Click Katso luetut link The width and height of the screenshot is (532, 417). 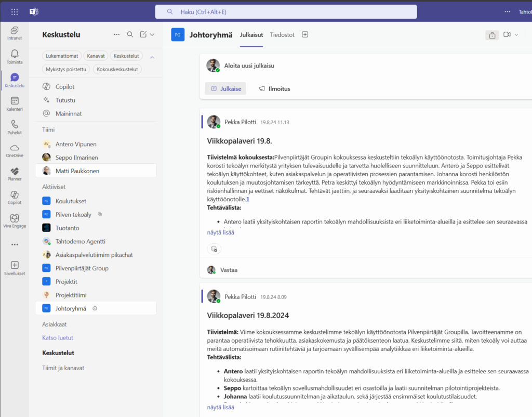point(58,338)
